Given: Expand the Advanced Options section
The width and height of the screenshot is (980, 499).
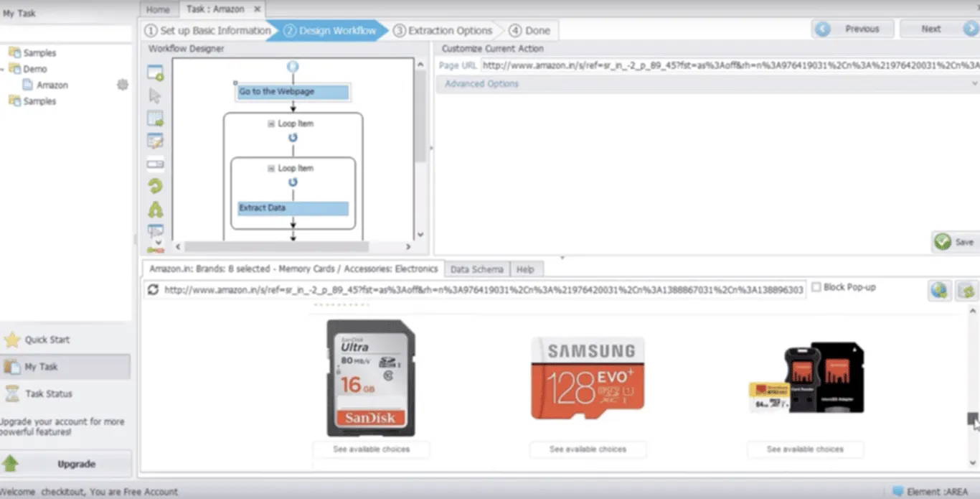Looking at the screenshot, I should tap(481, 84).
